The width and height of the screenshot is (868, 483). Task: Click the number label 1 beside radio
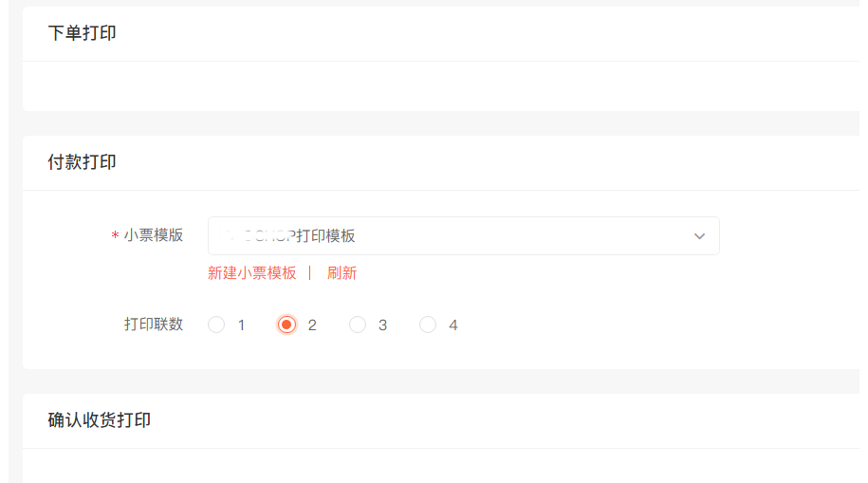(241, 325)
